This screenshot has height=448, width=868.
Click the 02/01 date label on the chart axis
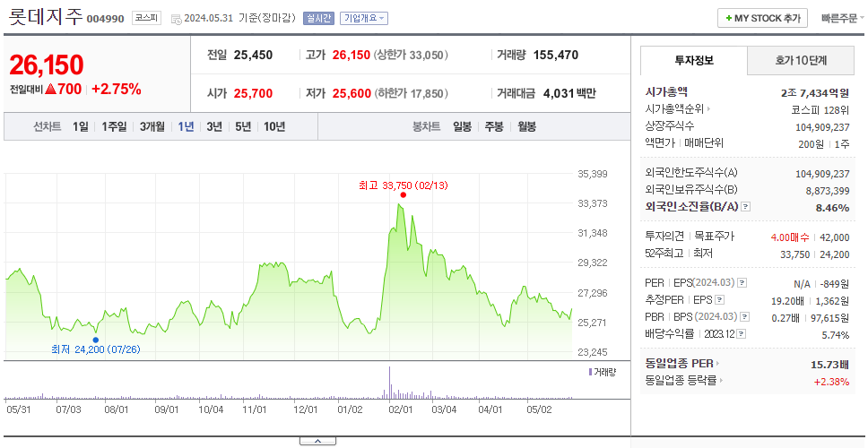pyautogui.click(x=400, y=409)
